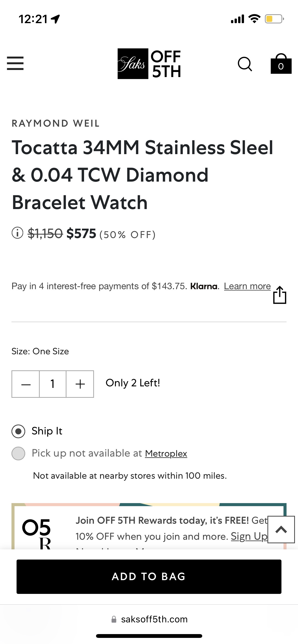Tap the saksoff5th.com address bar
This screenshot has width=298, height=644.
click(154, 619)
